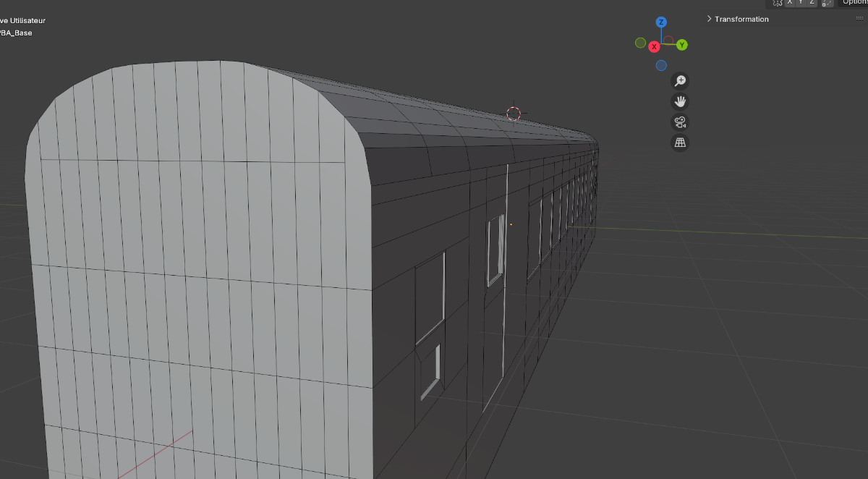The image size is (868, 479).
Task: Click the 3D cursor above the roof
Action: point(514,114)
